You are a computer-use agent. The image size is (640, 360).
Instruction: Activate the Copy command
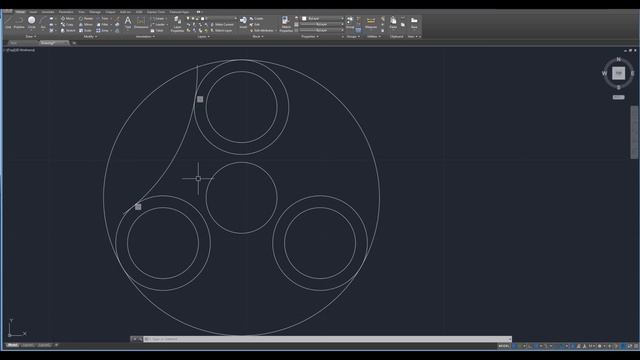pos(68,24)
